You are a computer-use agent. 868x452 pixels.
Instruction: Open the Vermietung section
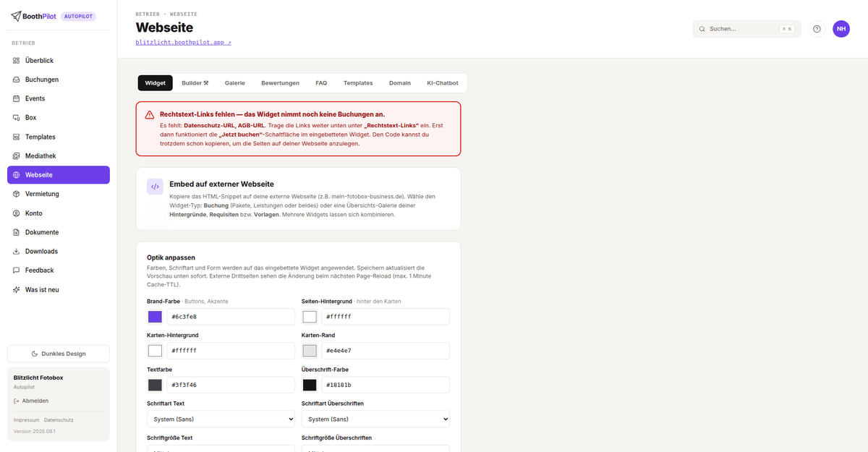pyautogui.click(x=59, y=194)
